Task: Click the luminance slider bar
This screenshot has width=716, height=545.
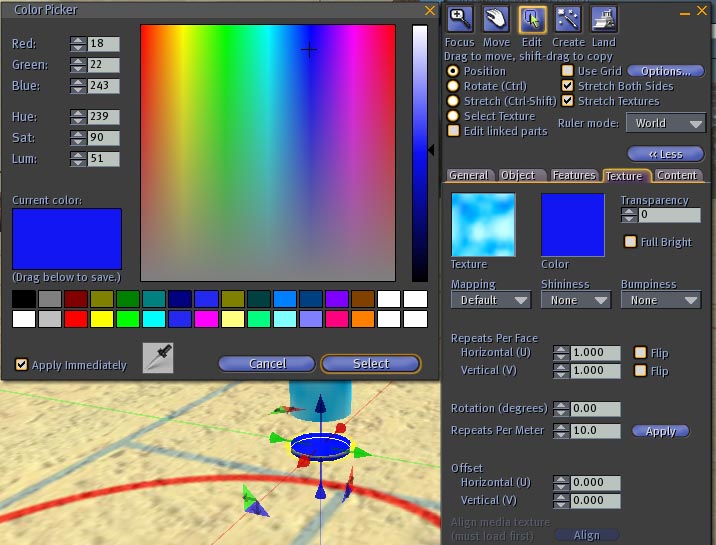Action: point(420,153)
